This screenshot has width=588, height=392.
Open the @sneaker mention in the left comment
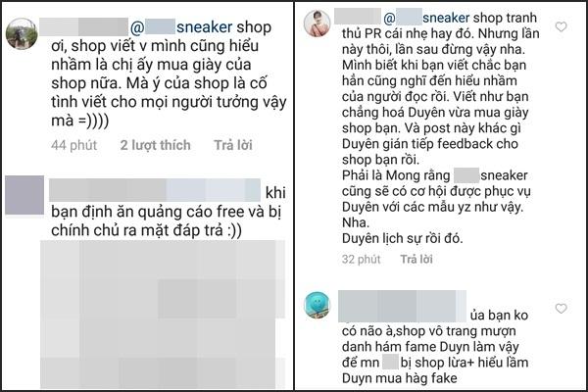tap(181, 27)
